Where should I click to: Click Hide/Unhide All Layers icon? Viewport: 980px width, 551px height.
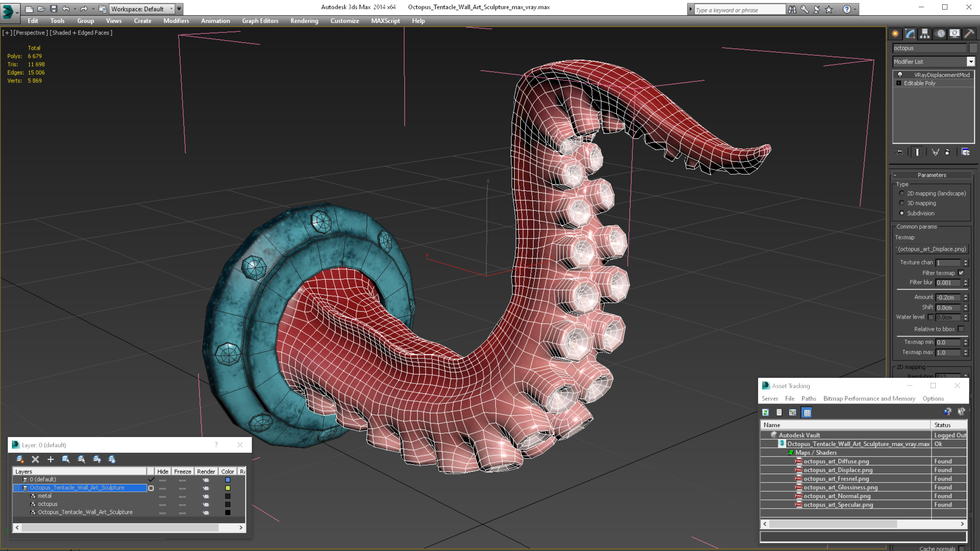click(97, 460)
